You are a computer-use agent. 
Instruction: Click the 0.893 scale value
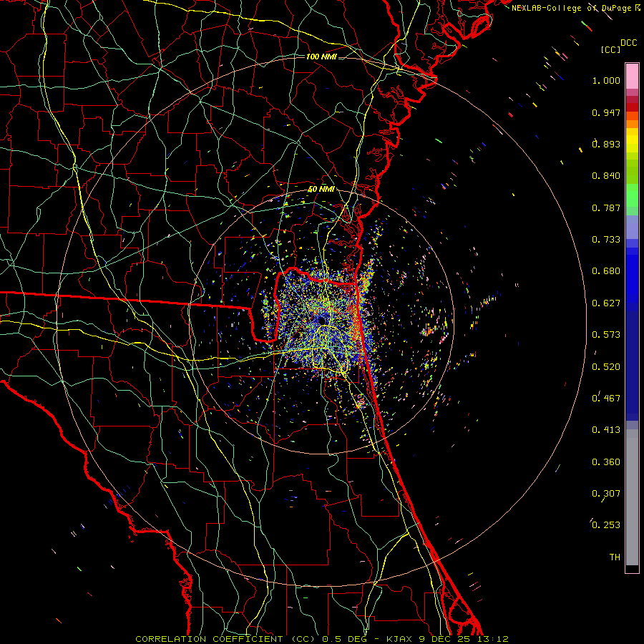[606, 144]
